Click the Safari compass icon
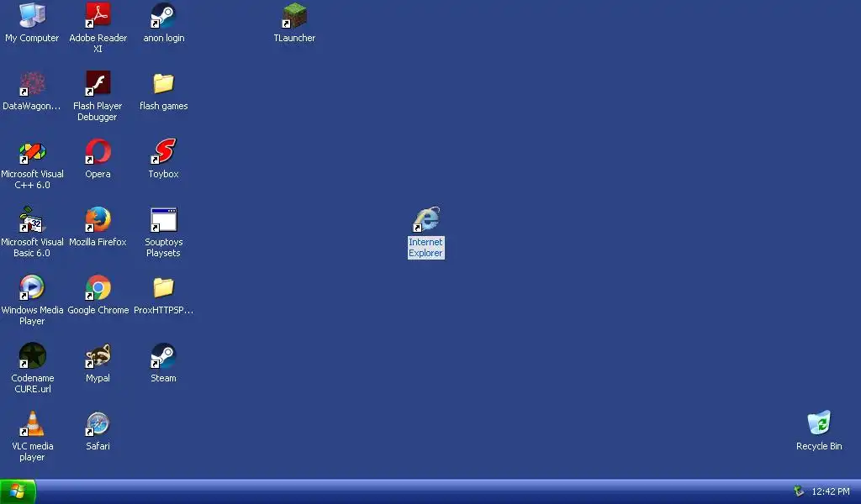Screen dimensions: 861x504 point(98,423)
